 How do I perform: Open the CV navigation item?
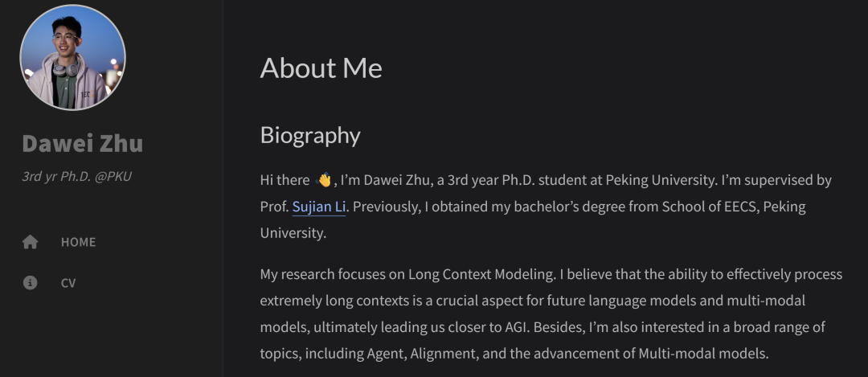point(68,283)
